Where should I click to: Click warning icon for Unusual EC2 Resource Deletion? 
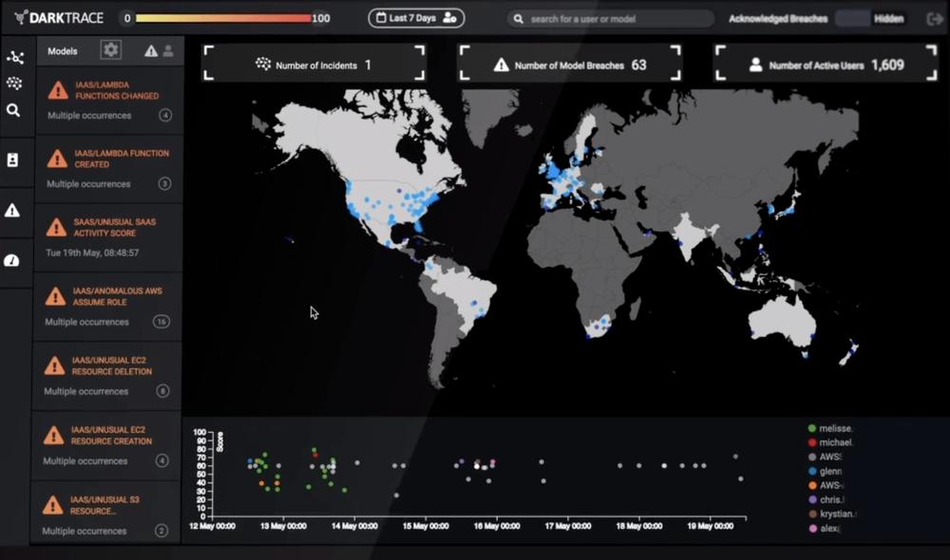coord(54,365)
